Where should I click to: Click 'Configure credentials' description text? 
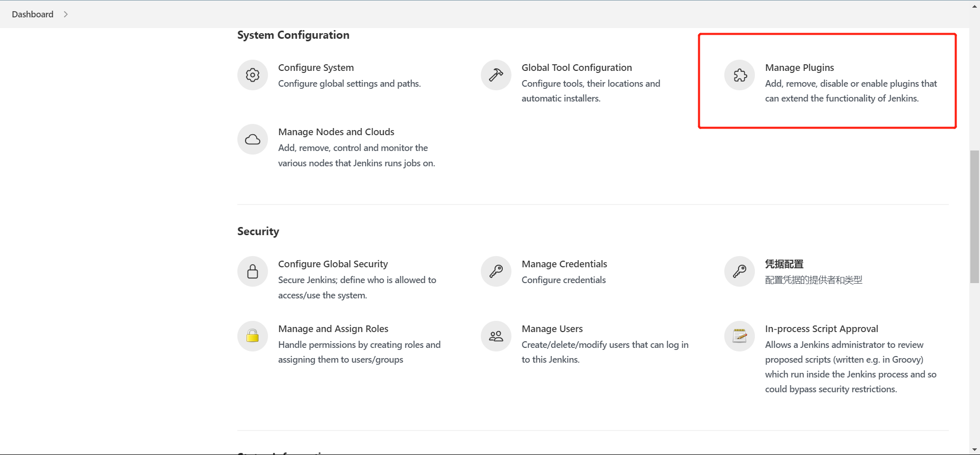(x=563, y=280)
